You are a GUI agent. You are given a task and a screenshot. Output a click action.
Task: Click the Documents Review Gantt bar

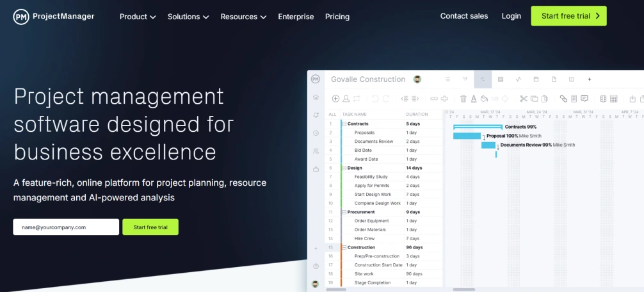click(x=488, y=145)
